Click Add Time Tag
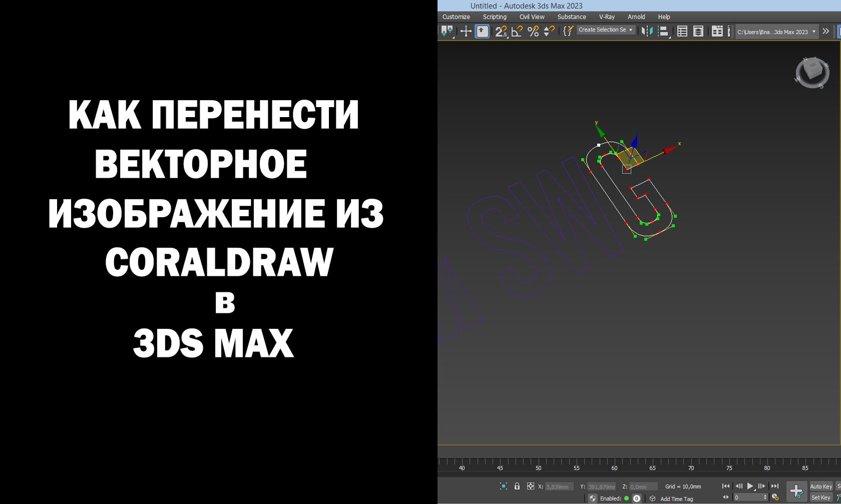 point(677,499)
